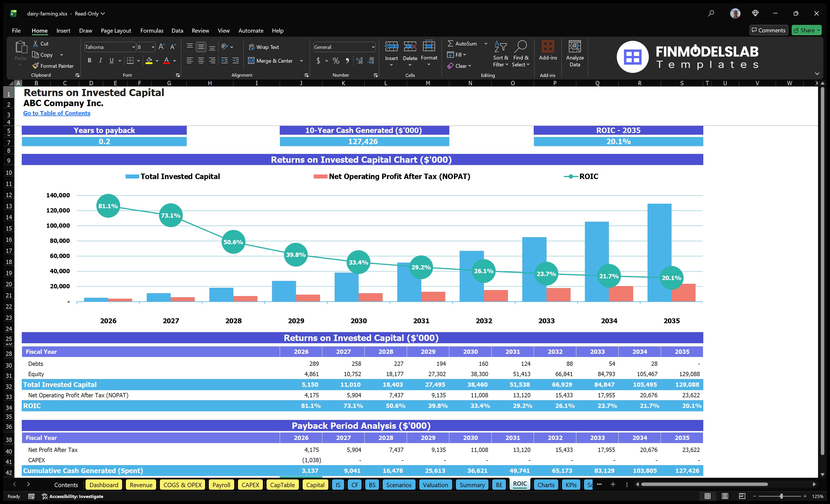Open the Dashboard sheet tab

click(x=104, y=485)
